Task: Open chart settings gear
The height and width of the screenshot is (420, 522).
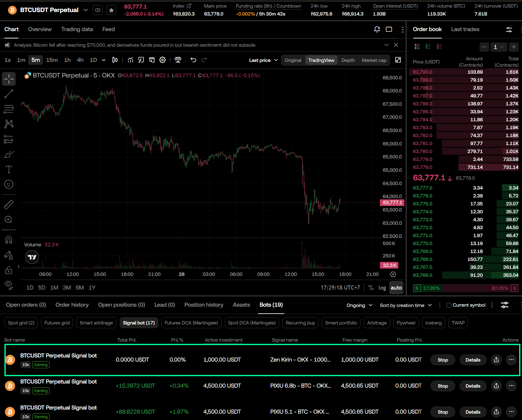Action: (162, 60)
